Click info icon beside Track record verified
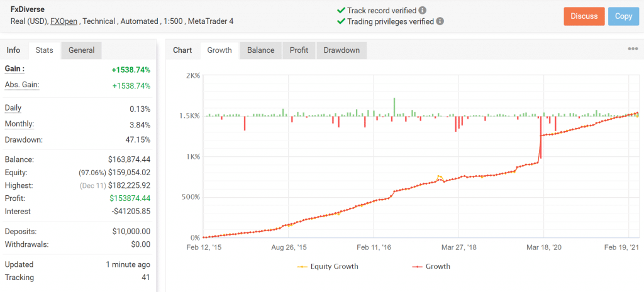The height and width of the screenshot is (292, 644). [423, 10]
